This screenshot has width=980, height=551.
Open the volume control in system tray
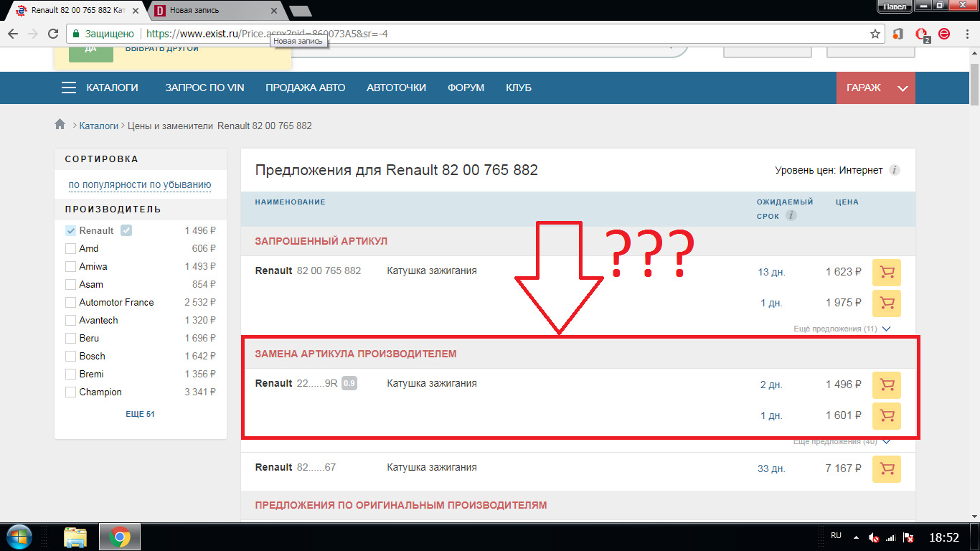pos(874,537)
